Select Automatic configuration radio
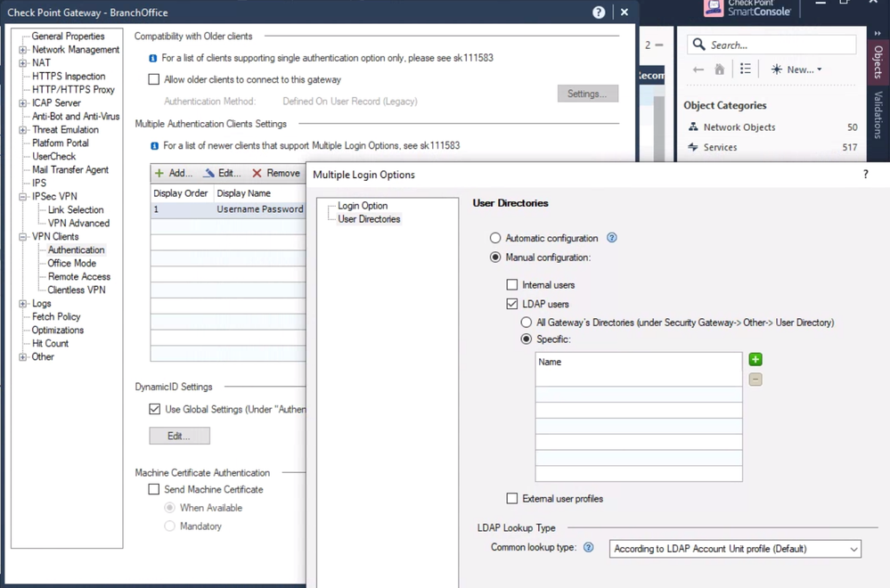 point(495,238)
